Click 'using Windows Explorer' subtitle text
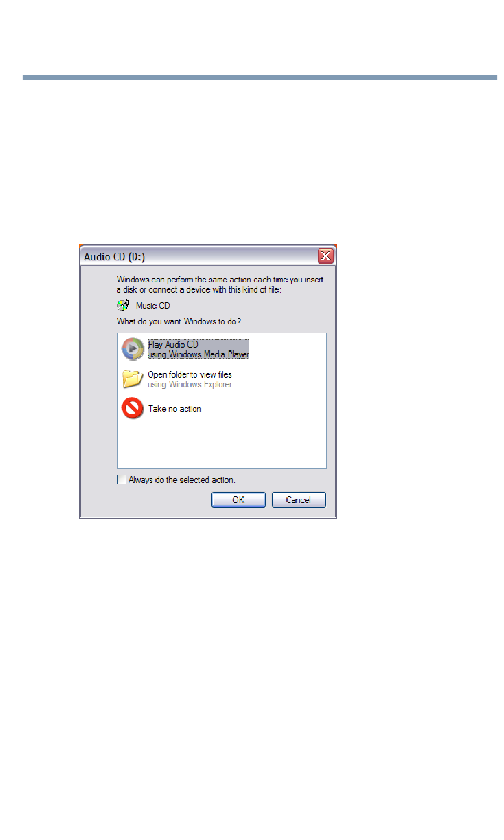This screenshot has width=504, height=840. click(x=190, y=384)
